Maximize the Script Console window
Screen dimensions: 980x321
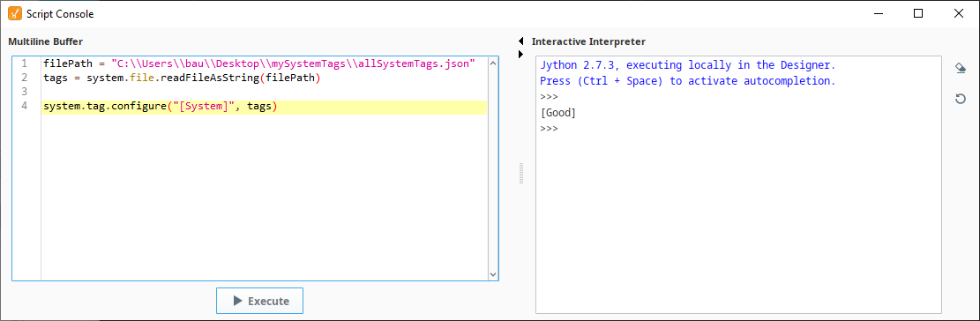918,13
